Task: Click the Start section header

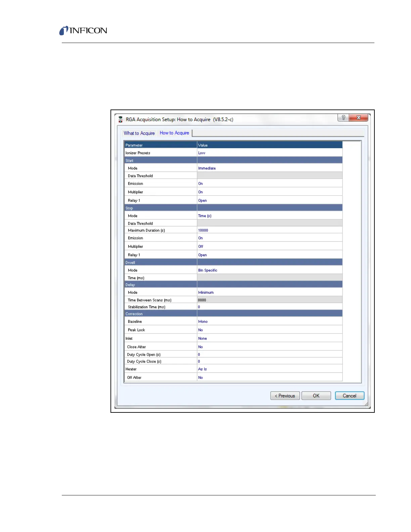Action: 233,161
